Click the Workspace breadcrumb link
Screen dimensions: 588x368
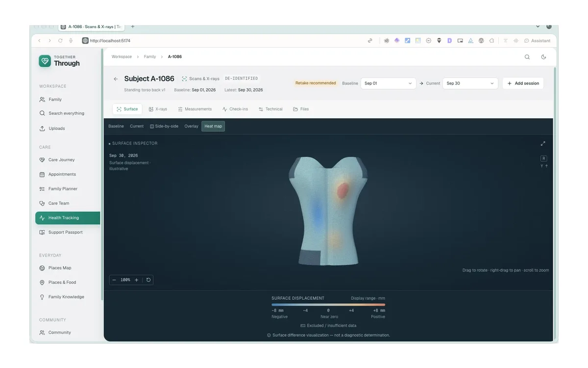[x=122, y=57]
